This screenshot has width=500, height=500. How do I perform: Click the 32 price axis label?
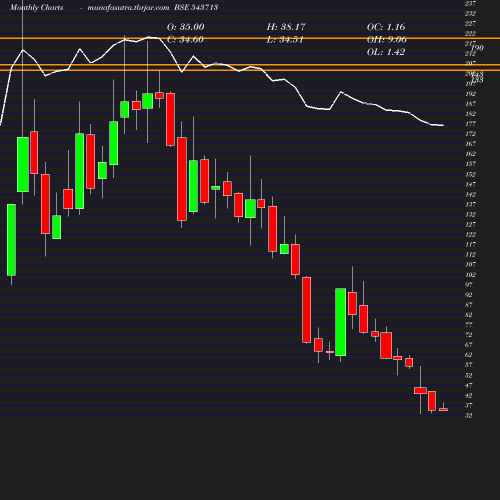click(469, 415)
